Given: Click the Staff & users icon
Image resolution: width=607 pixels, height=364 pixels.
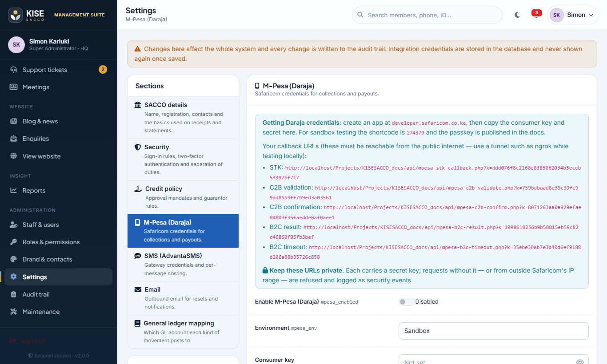Looking at the screenshot, I should click(x=14, y=225).
